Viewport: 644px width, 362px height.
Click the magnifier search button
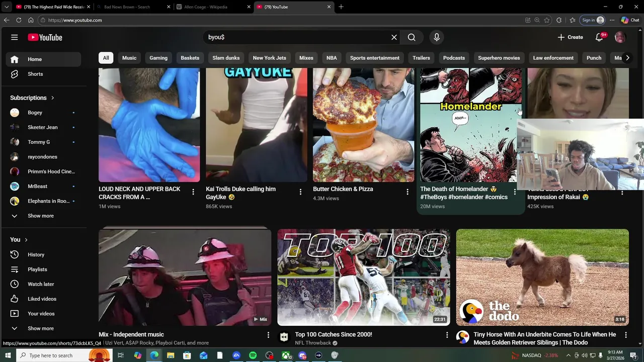[x=412, y=37]
